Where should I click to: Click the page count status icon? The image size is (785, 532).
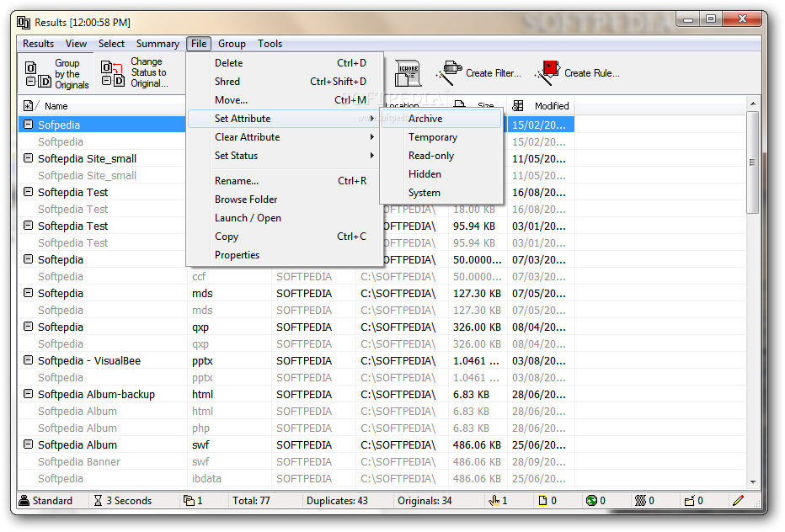(x=542, y=501)
